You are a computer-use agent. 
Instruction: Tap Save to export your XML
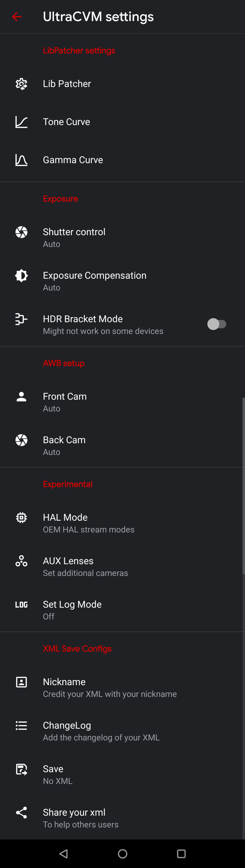[102, 774]
